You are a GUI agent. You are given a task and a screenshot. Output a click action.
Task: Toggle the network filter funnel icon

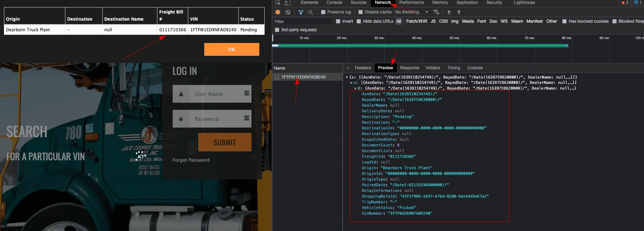301,12
